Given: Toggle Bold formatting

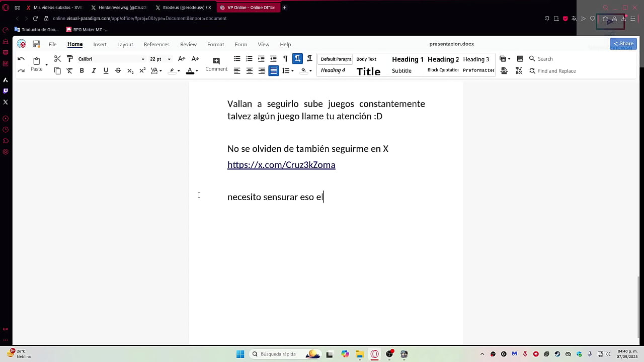Looking at the screenshot, I should tap(82, 71).
